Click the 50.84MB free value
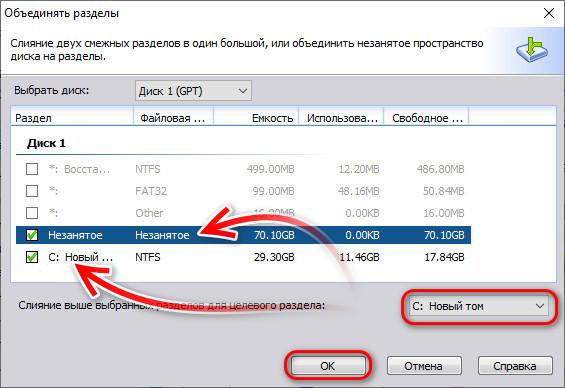 [444, 191]
